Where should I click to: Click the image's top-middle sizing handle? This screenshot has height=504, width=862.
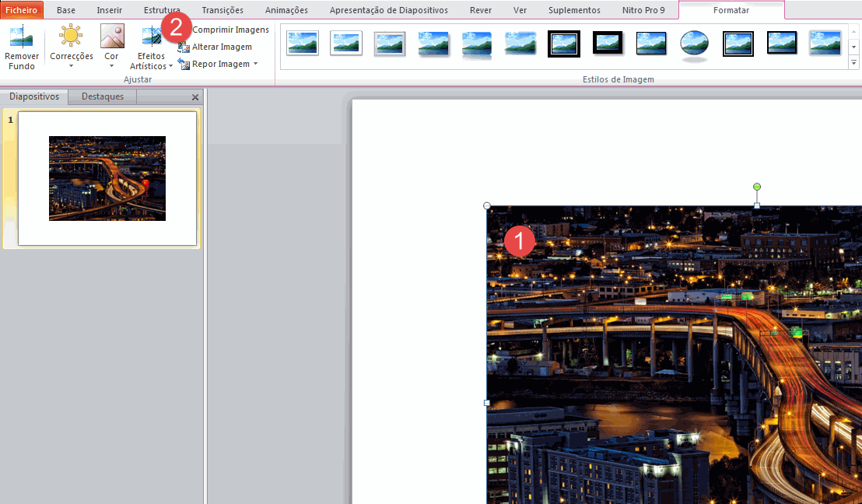point(757,205)
